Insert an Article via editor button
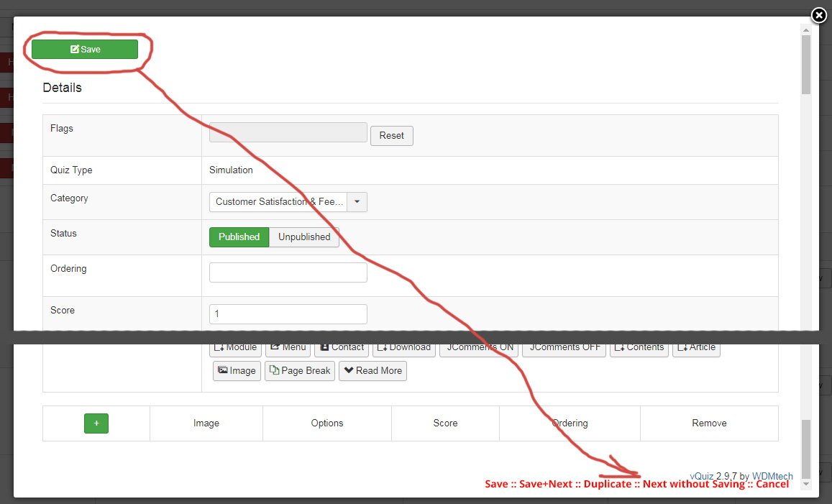Viewport: 832px width, 504px height. [x=696, y=349]
